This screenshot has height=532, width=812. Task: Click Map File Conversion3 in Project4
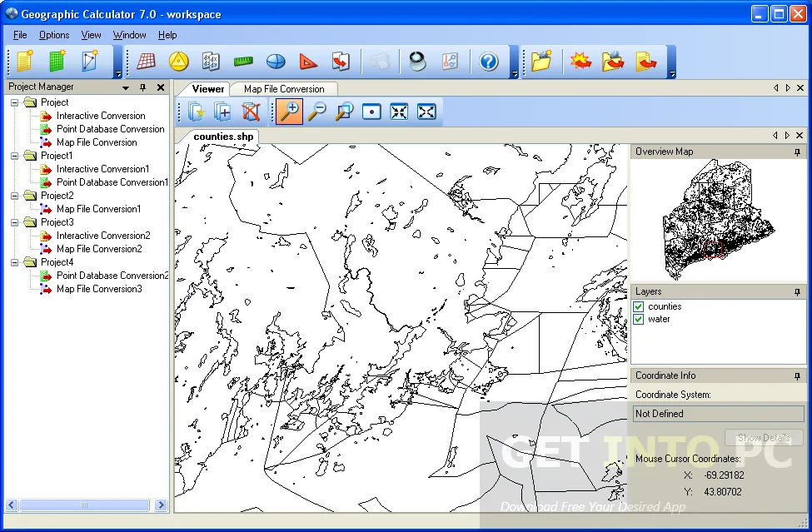(x=99, y=289)
